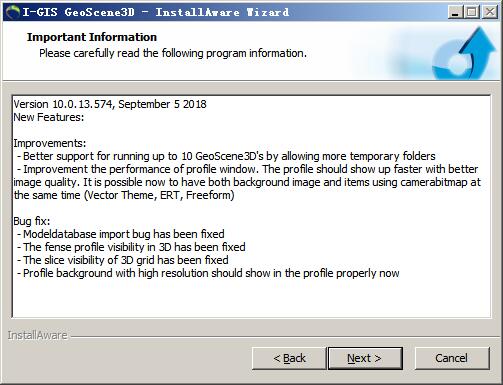Click the I-GIS GeoScene3D title bar text

[156, 12]
